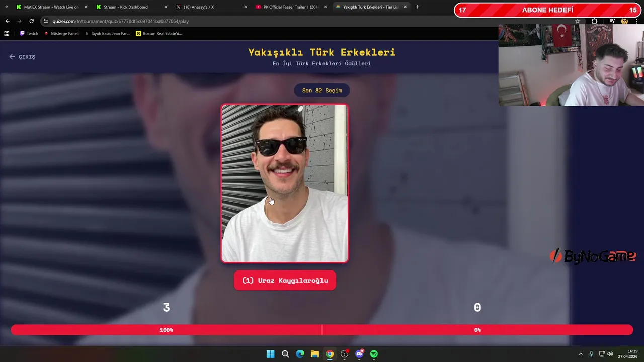Open OBS Studio from the taskbar

click(344, 354)
